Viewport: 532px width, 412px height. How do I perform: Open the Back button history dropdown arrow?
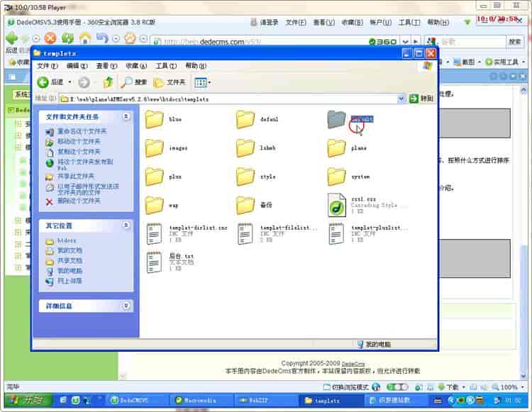click(x=70, y=82)
